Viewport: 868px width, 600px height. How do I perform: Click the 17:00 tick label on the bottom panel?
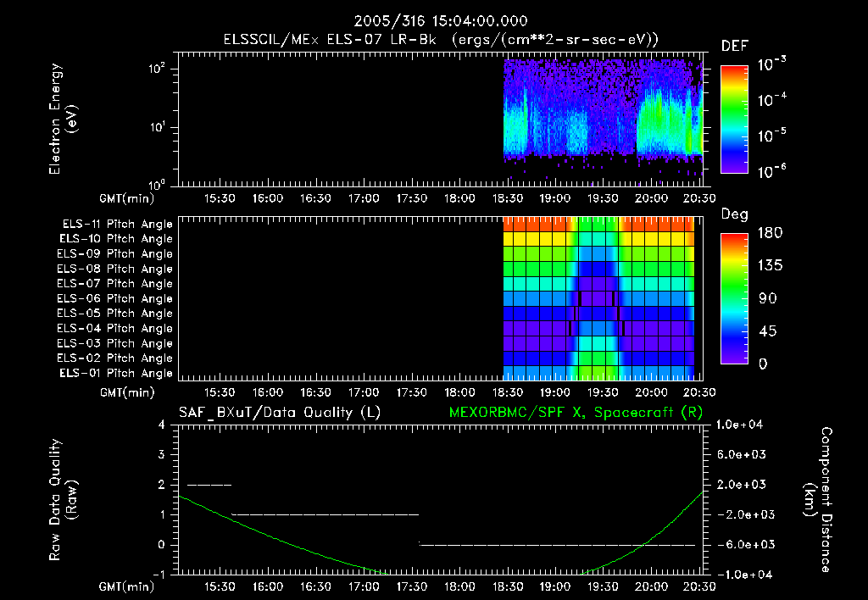[364, 586]
